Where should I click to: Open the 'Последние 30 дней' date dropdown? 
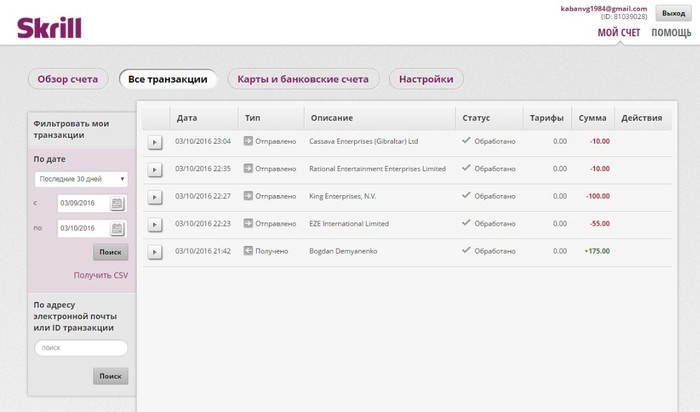81,179
